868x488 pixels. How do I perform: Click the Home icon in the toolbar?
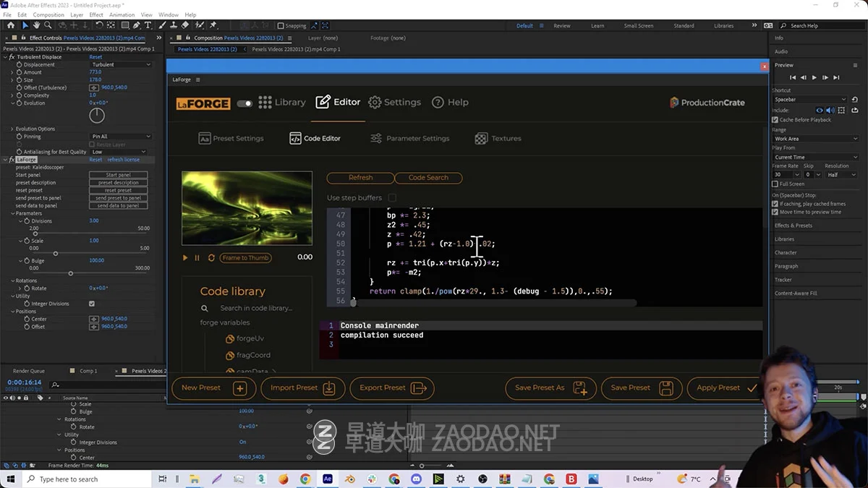pos(11,25)
